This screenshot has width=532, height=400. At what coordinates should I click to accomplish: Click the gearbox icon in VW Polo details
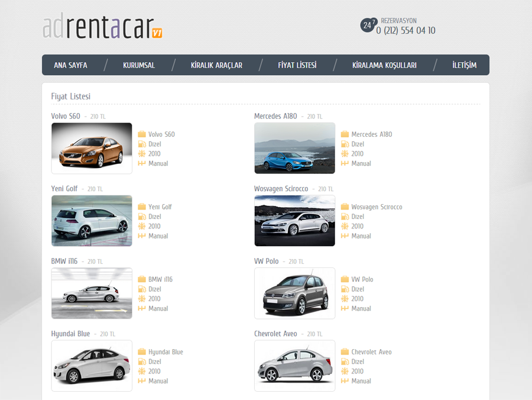click(345, 309)
